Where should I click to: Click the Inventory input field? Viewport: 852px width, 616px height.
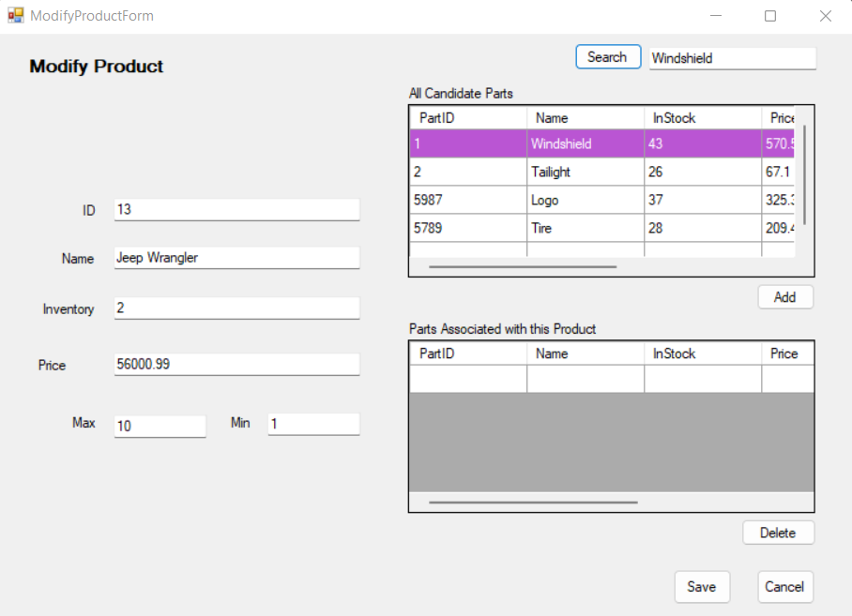tap(236, 308)
